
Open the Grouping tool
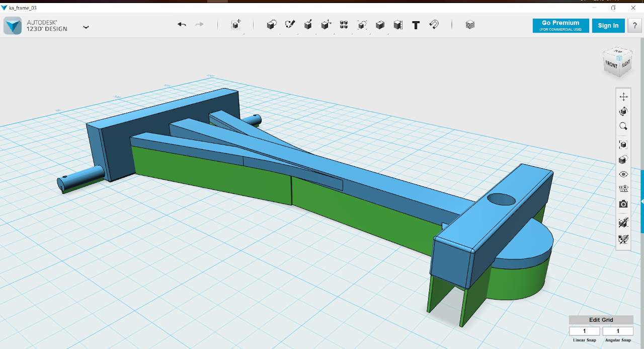[x=362, y=25]
